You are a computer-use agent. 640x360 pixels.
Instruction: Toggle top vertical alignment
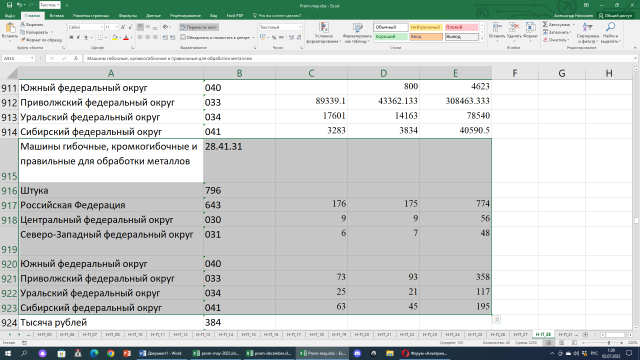click(x=140, y=27)
